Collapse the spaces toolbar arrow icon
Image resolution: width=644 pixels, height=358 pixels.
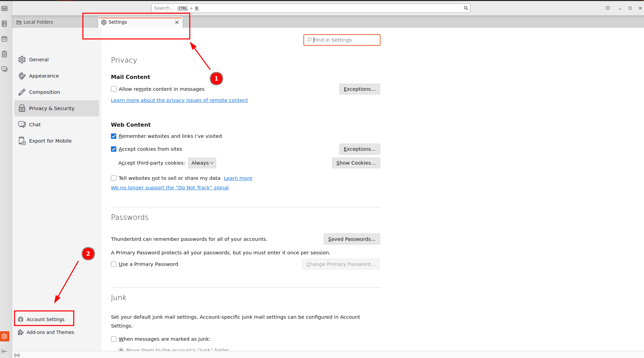(x=4, y=352)
